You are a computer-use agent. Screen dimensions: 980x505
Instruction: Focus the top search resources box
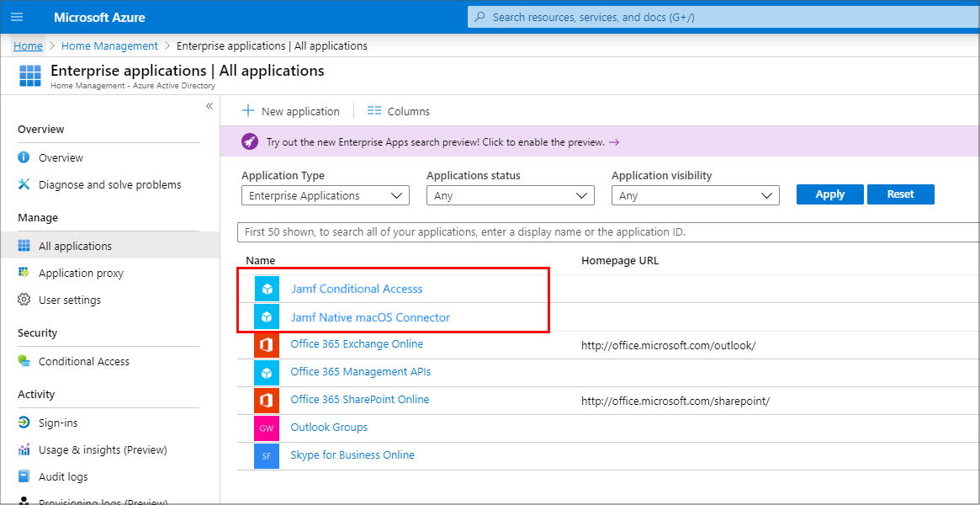723,17
